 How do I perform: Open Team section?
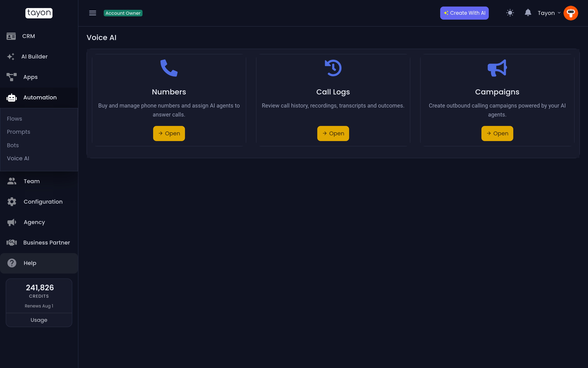pyautogui.click(x=39, y=181)
